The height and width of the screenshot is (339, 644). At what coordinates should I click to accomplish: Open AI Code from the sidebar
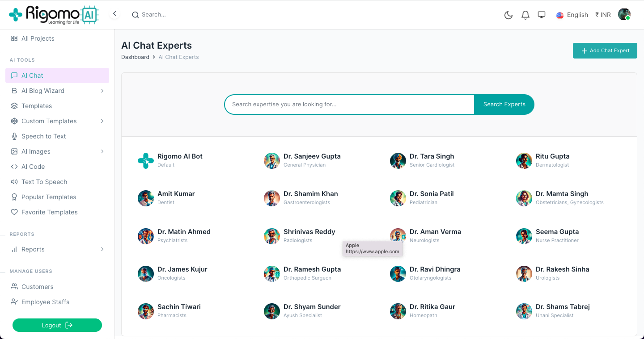[33, 167]
